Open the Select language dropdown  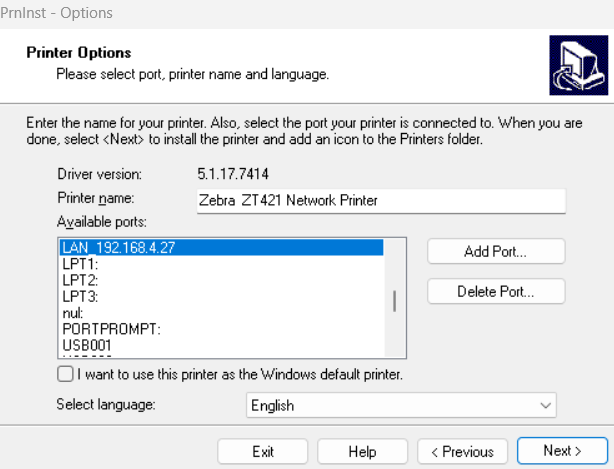click(401, 405)
